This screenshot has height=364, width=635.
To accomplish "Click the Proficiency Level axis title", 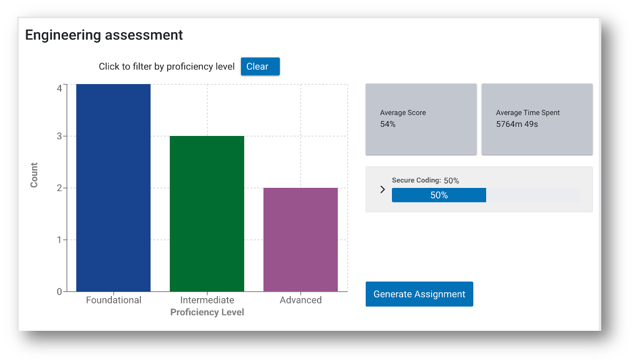I will point(207,312).
